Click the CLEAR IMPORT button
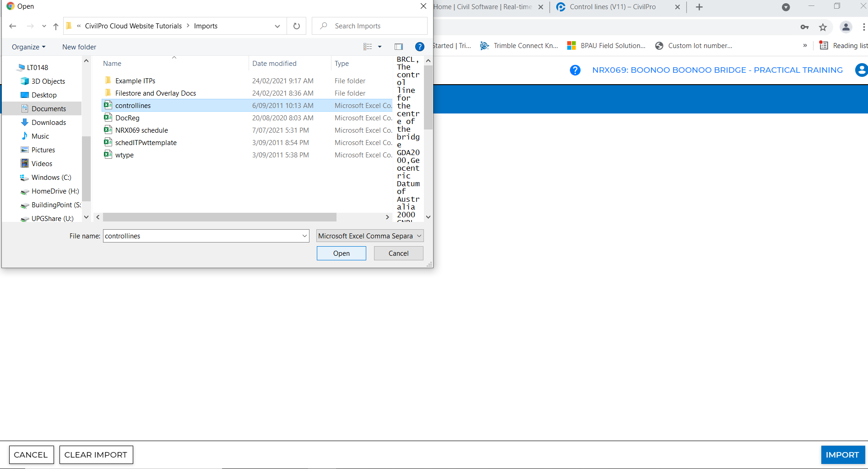The image size is (868, 469). point(96,455)
